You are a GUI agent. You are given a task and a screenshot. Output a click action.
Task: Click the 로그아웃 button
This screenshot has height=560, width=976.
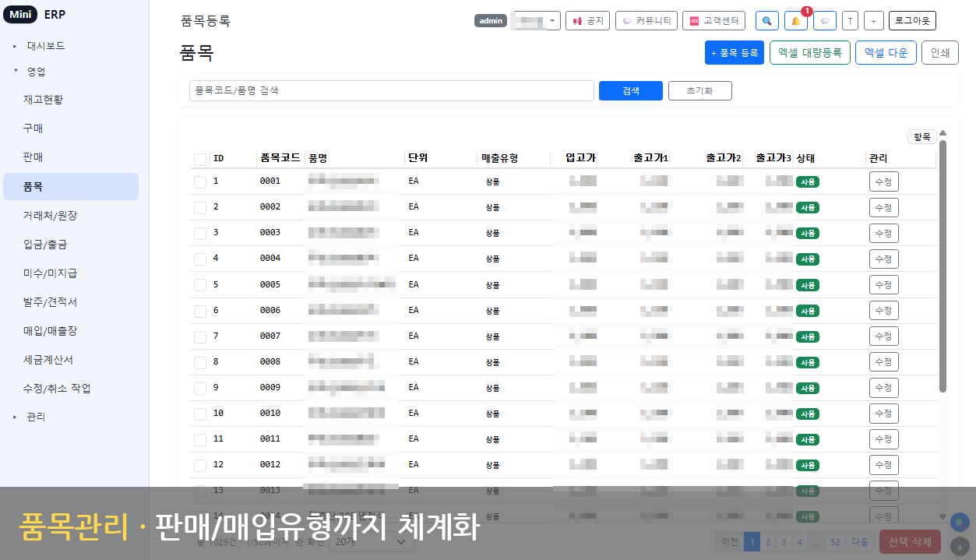click(912, 21)
